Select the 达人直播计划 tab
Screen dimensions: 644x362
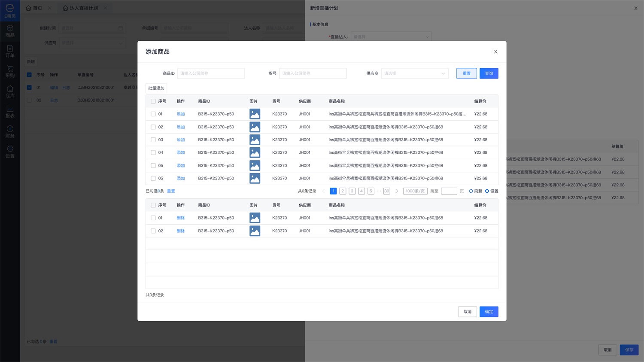tap(83, 8)
